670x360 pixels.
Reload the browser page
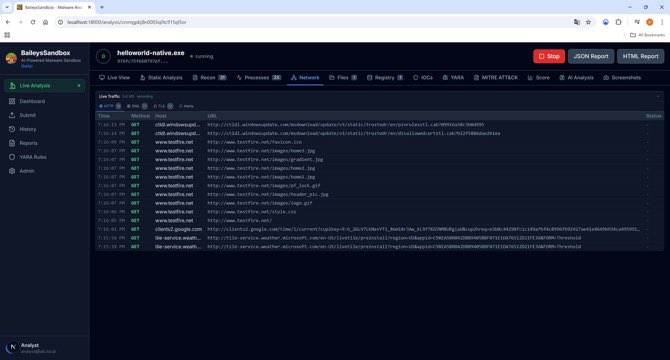[x=33, y=22]
